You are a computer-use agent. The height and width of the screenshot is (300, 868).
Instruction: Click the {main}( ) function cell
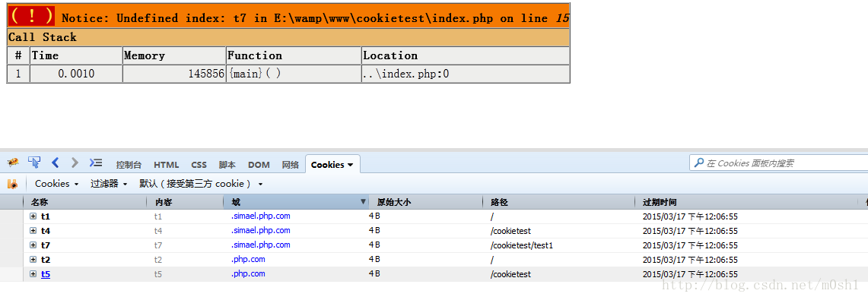click(x=294, y=74)
